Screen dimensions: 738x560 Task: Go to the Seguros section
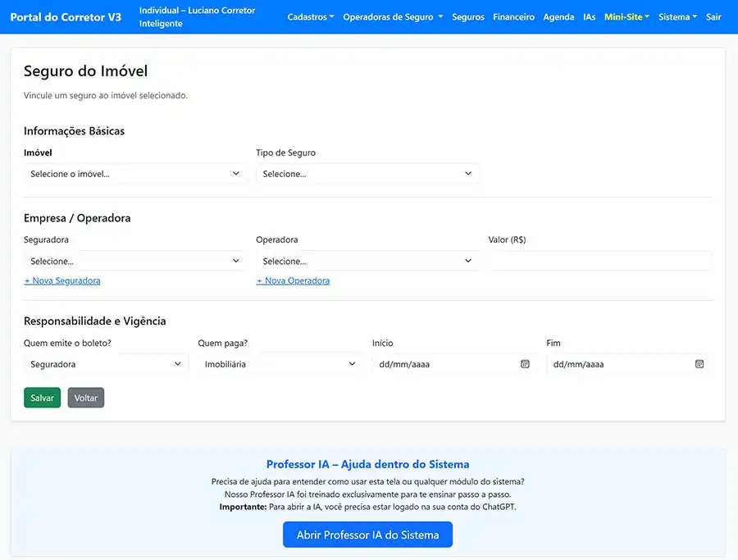[467, 16]
